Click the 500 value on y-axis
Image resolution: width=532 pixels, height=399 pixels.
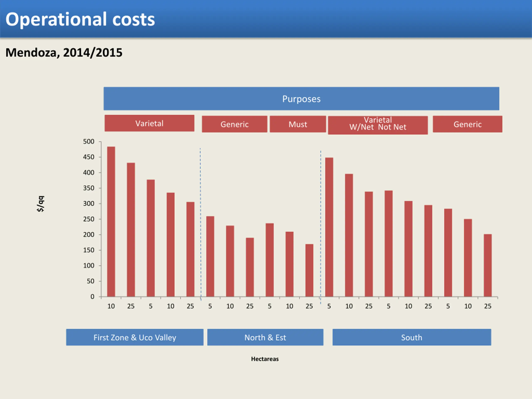coord(89,142)
